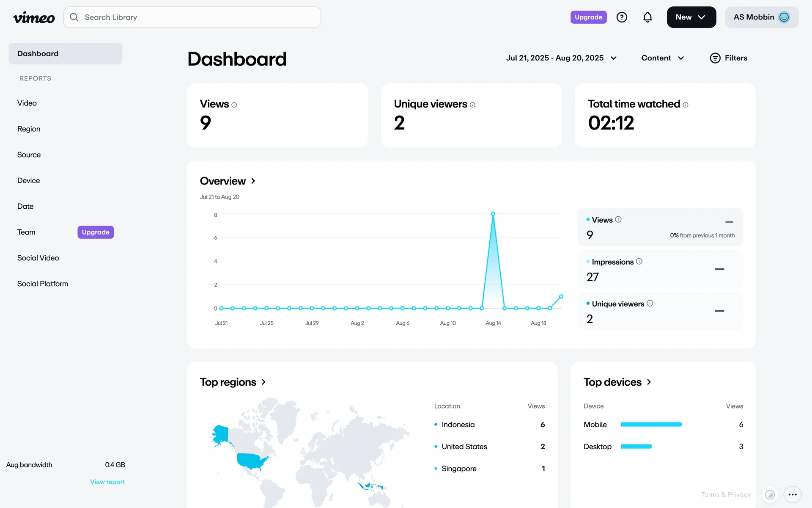Open the date range dropdown
This screenshot has width=812, height=508.
click(561, 58)
